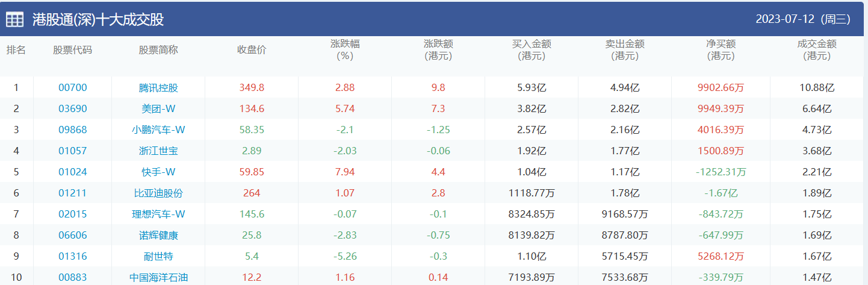Screen dimensions: 868x285
Task: Open stock code 06606
Action: click(x=73, y=236)
